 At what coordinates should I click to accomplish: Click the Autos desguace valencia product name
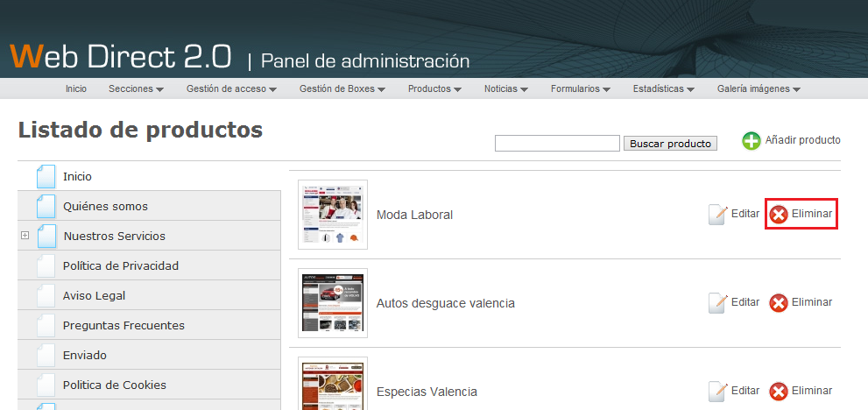[446, 304]
